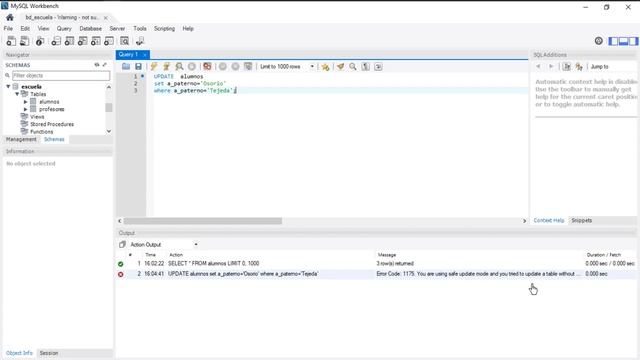Switch to the Management tab
This screenshot has width=640, height=360.
[21, 140]
